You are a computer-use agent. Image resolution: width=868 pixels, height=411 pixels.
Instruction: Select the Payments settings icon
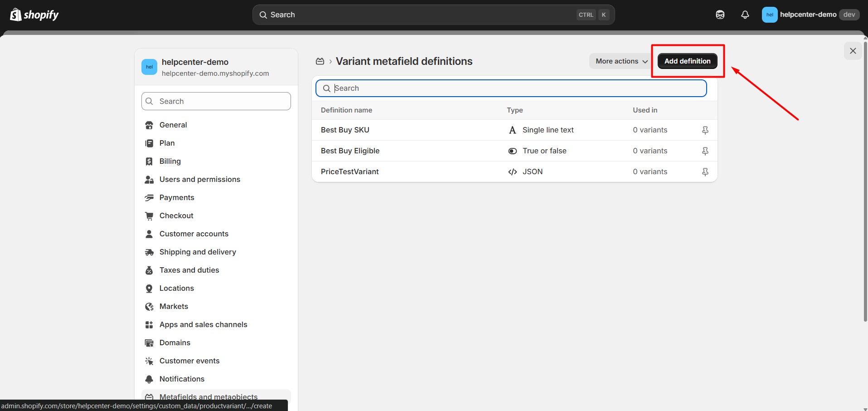tap(149, 198)
